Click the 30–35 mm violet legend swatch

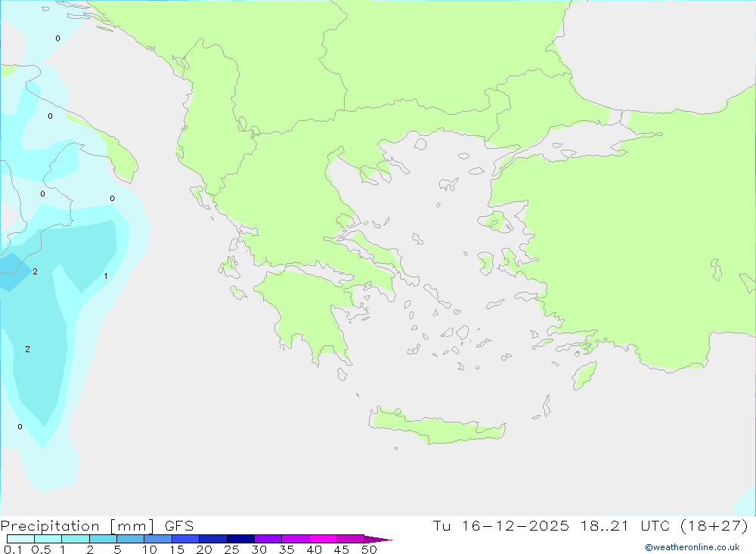click(x=268, y=539)
